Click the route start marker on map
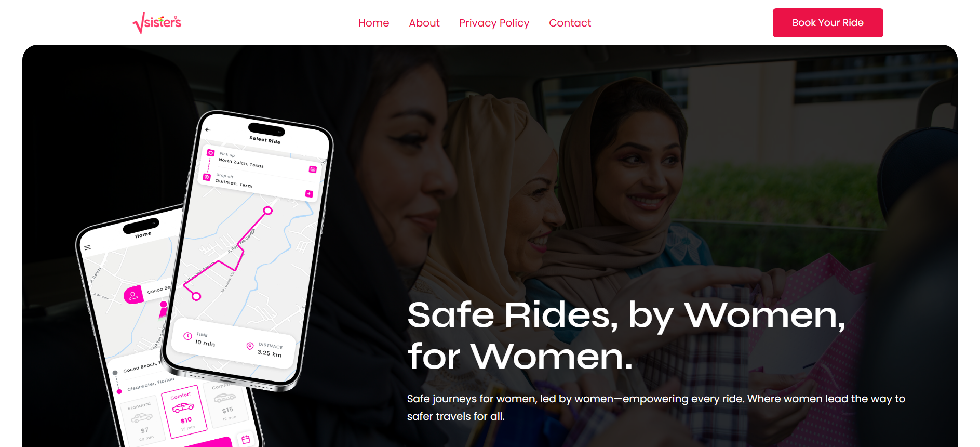The image size is (980, 447). [196, 296]
